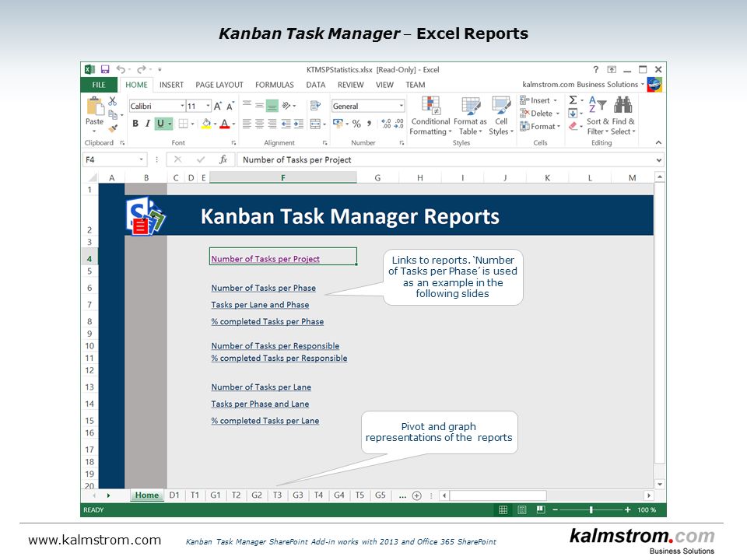Click the Undo arrow icon
Viewport: 747px width, 560px height.
[121, 69]
